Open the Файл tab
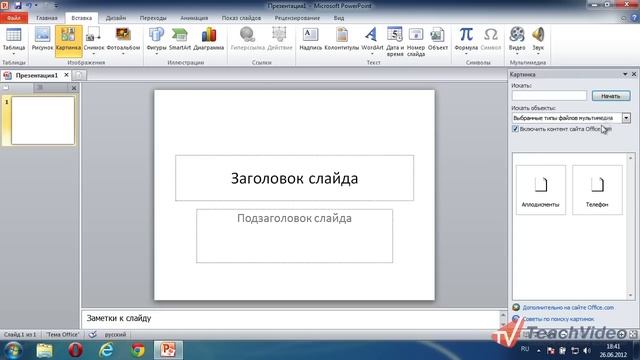The image size is (640, 360). (14, 18)
